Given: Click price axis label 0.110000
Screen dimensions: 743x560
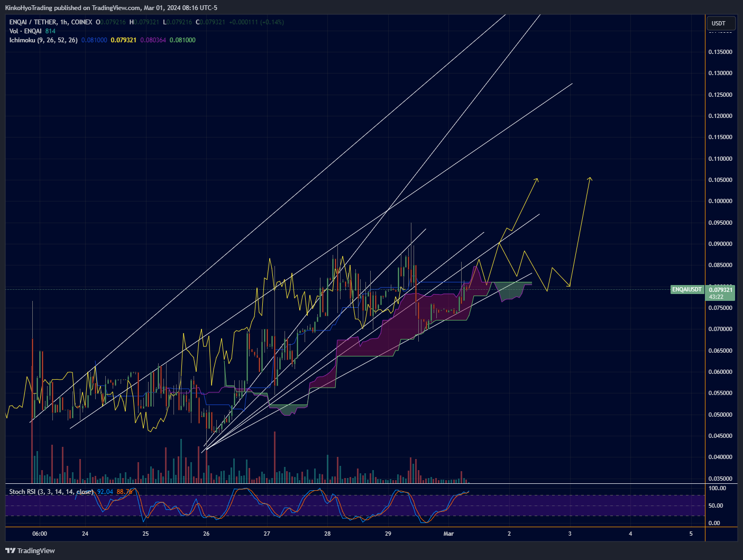Looking at the screenshot, I should click(720, 159).
